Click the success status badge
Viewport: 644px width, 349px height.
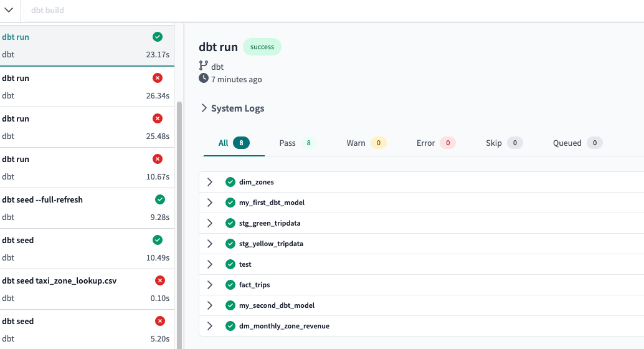[x=262, y=47]
